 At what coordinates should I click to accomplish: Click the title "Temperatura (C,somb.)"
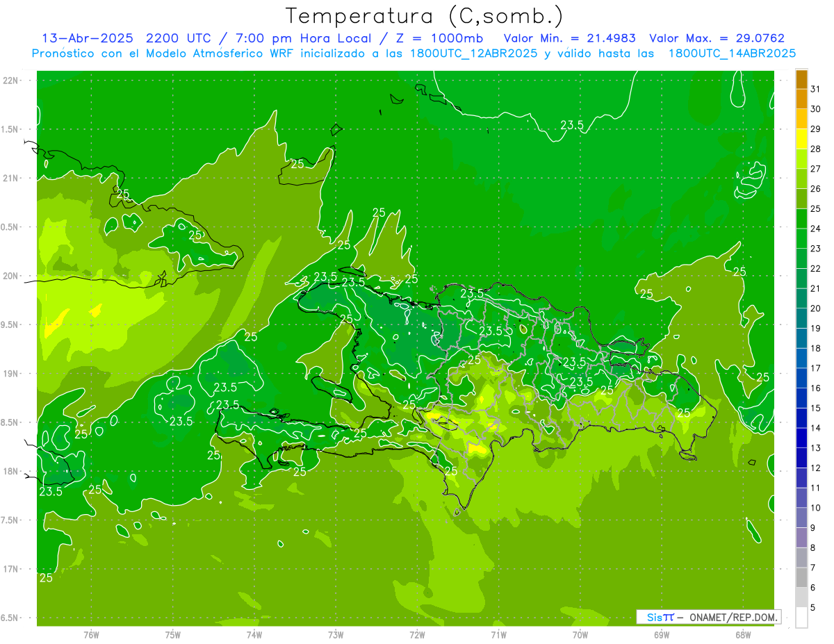pyautogui.click(x=424, y=16)
